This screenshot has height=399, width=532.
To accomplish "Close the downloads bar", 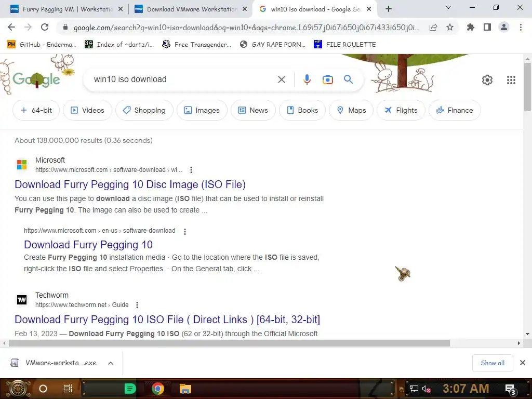I will [x=523, y=363].
